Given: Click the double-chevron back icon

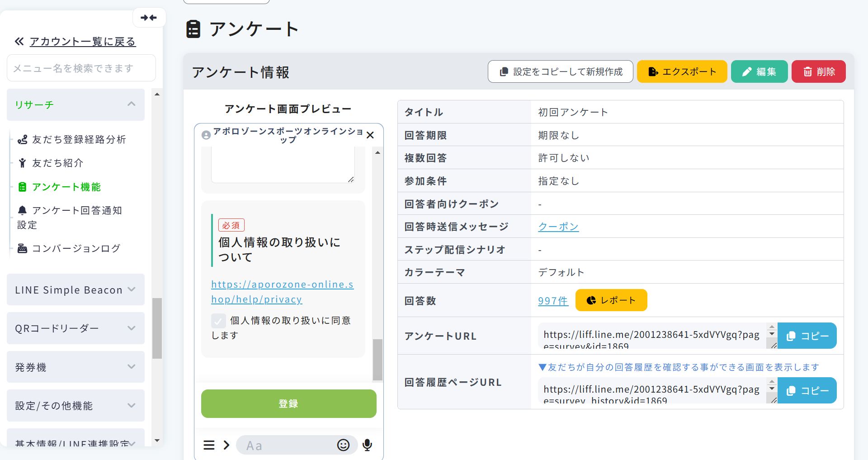Looking at the screenshot, I should (x=19, y=42).
